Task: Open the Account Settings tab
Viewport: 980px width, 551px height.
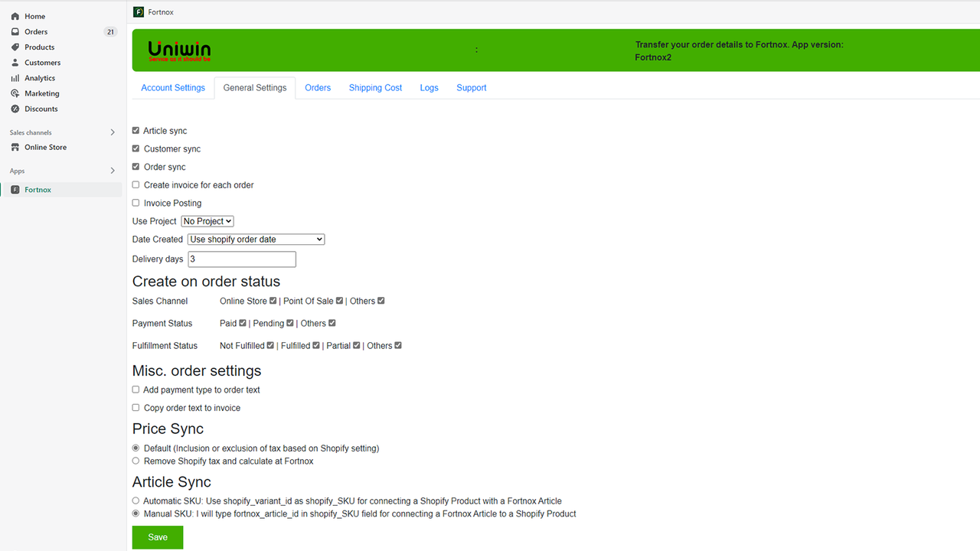Action: [x=173, y=88]
